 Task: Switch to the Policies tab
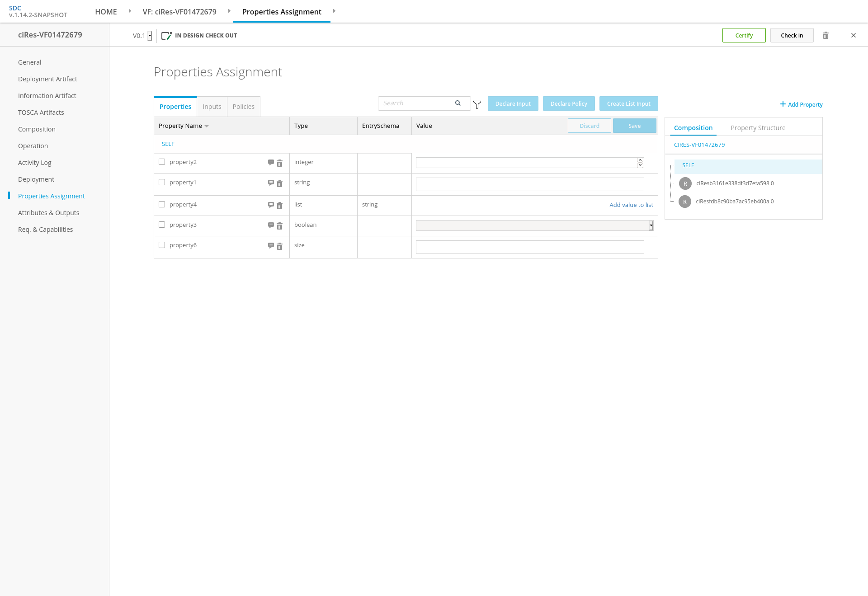[244, 107]
